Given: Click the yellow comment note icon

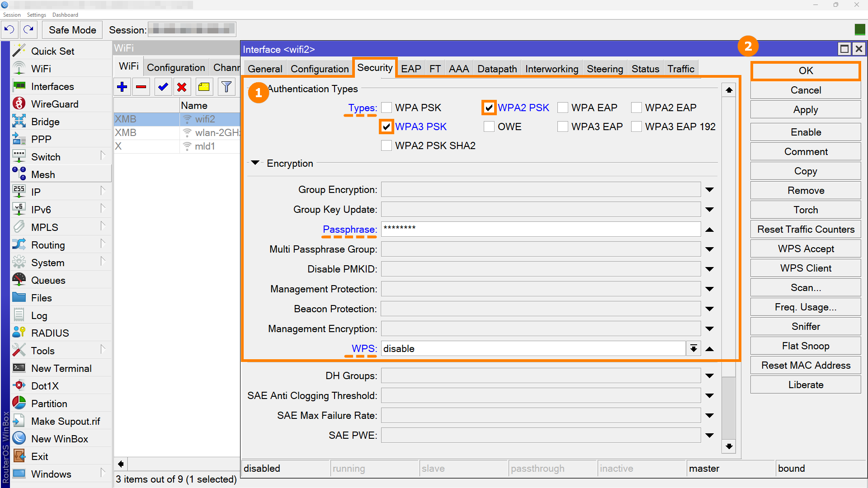Looking at the screenshot, I should coord(204,87).
